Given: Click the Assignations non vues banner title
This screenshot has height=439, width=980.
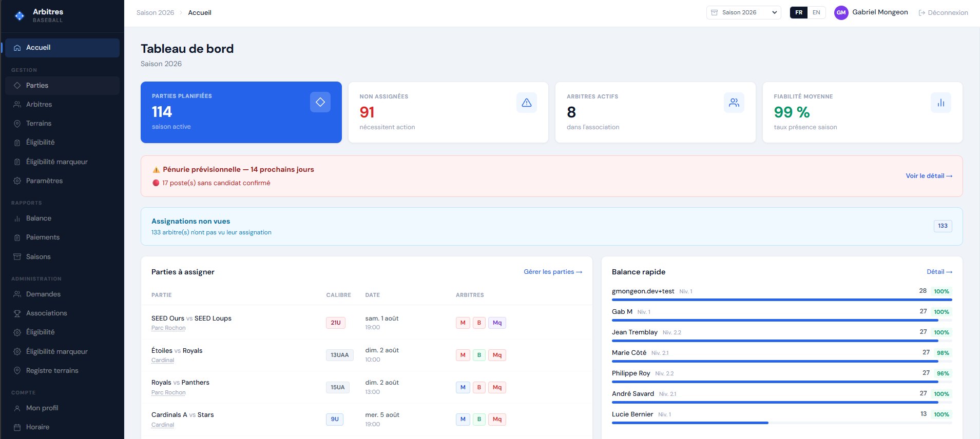Looking at the screenshot, I should point(190,222).
